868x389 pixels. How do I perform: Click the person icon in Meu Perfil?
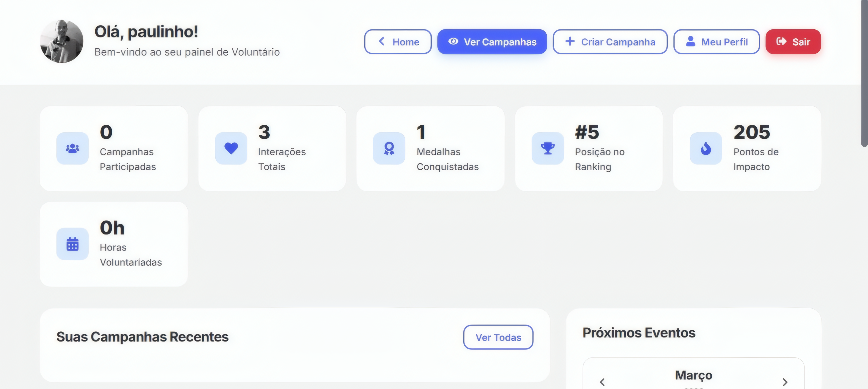pyautogui.click(x=691, y=41)
